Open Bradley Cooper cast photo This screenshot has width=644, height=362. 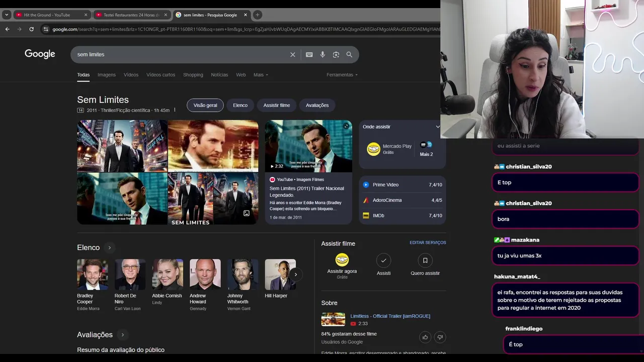point(93,275)
